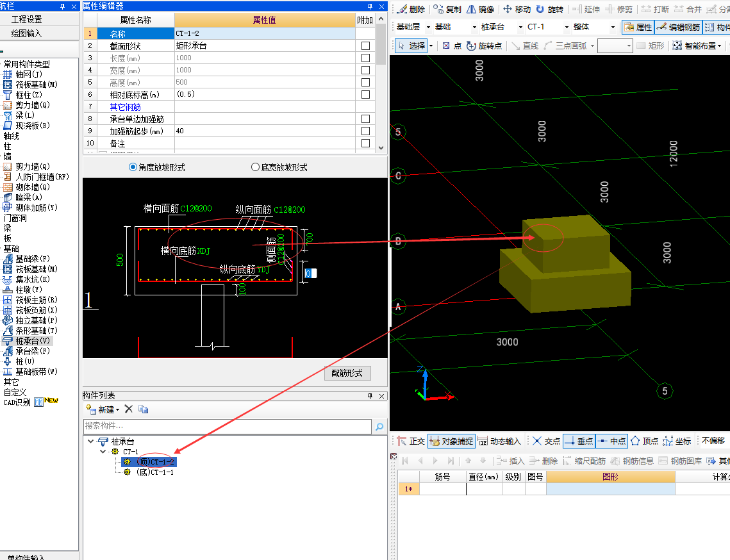Select 桩承台(V) in sidebar
Screen dimensions: 730x560
(27, 341)
